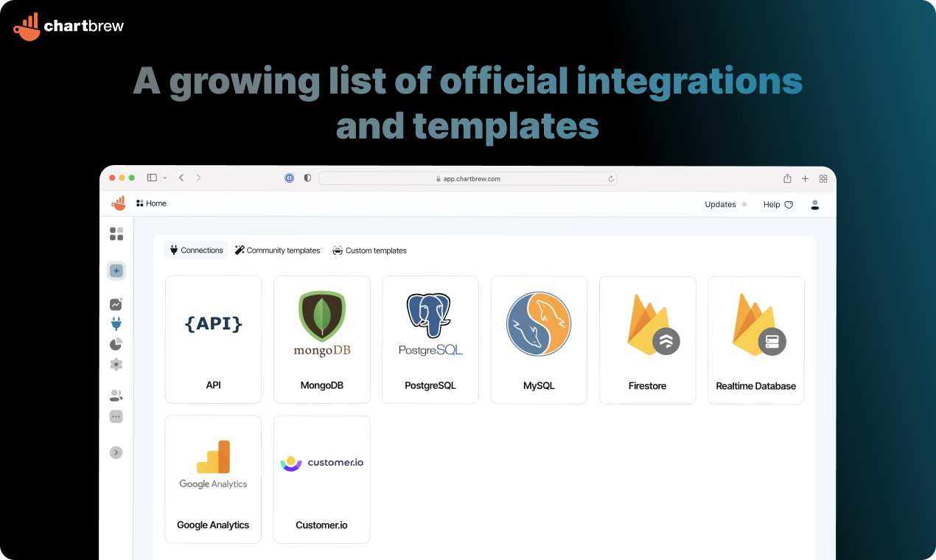Click the chartbrew logo at top left
936x560 pixels.
(x=69, y=27)
